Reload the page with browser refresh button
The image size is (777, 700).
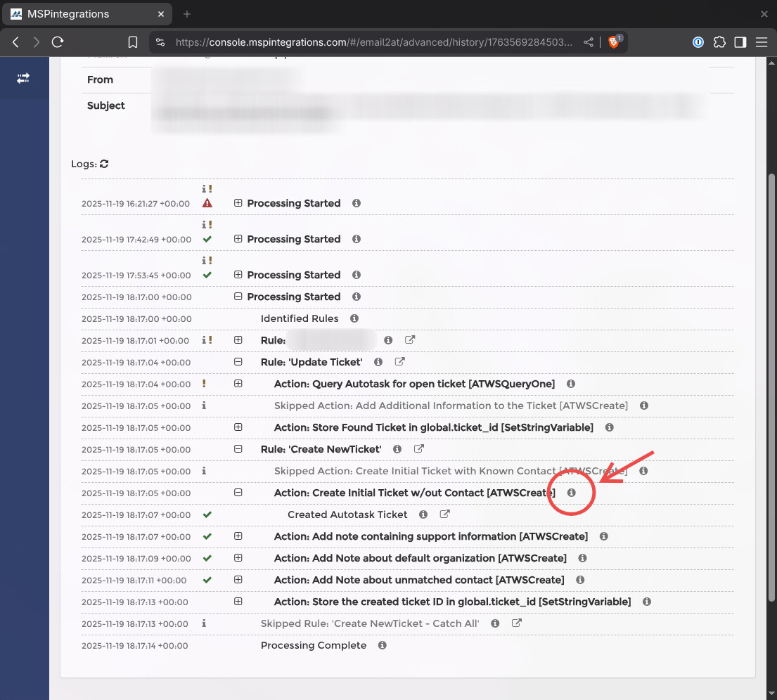pyautogui.click(x=58, y=42)
